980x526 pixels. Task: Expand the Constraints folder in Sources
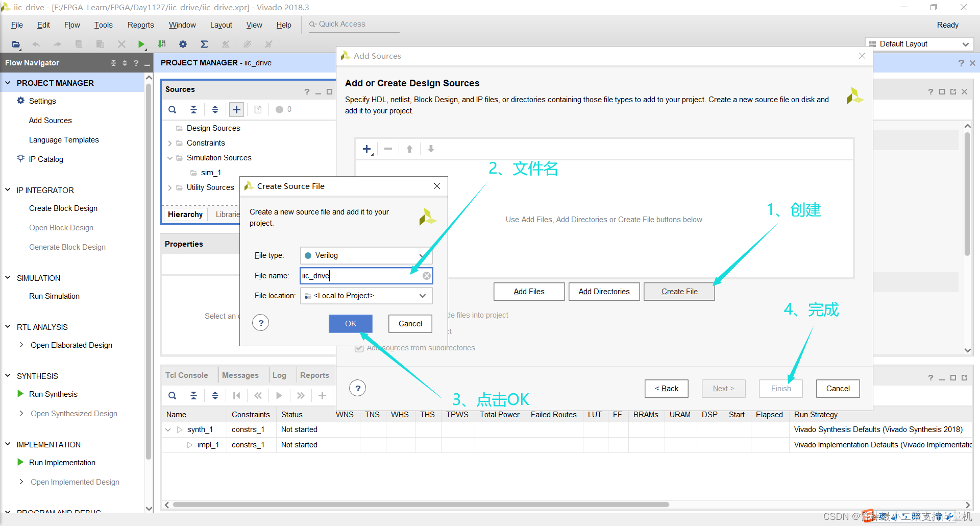click(170, 144)
